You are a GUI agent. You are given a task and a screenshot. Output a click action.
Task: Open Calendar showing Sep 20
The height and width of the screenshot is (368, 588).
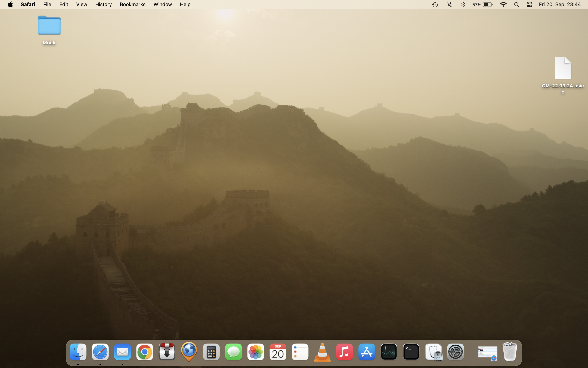click(278, 352)
